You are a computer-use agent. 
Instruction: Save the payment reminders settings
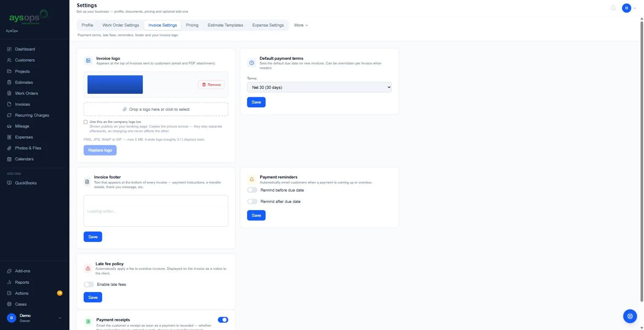click(x=256, y=216)
